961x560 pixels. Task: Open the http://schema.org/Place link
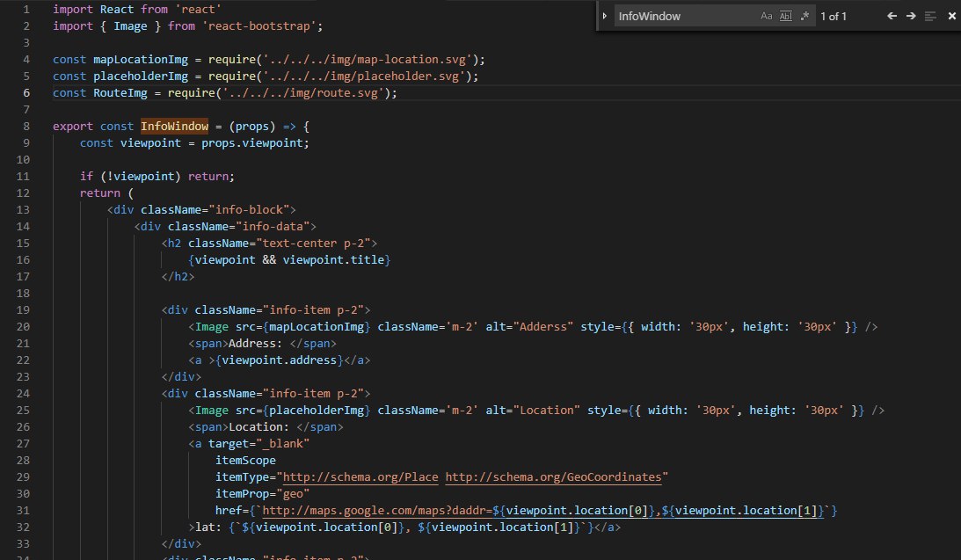pyautogui.click(x=360, y=476)
